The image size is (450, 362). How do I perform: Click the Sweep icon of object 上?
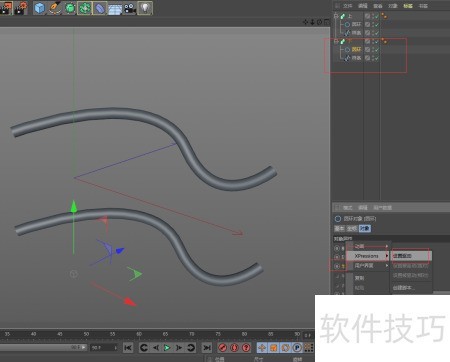(x=343, y=16)
